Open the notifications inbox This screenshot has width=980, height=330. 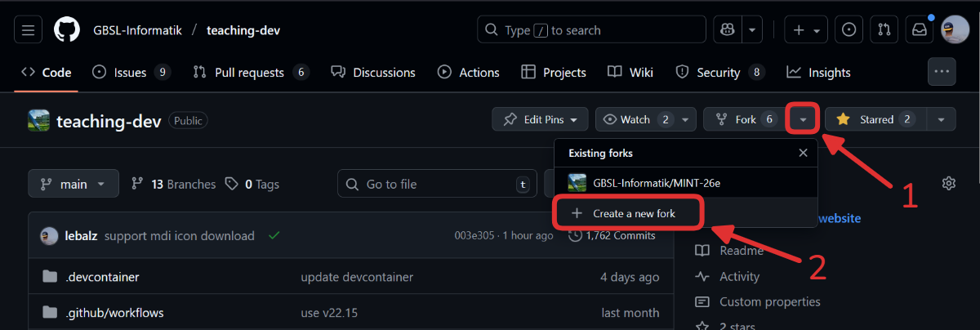(920, 30)
